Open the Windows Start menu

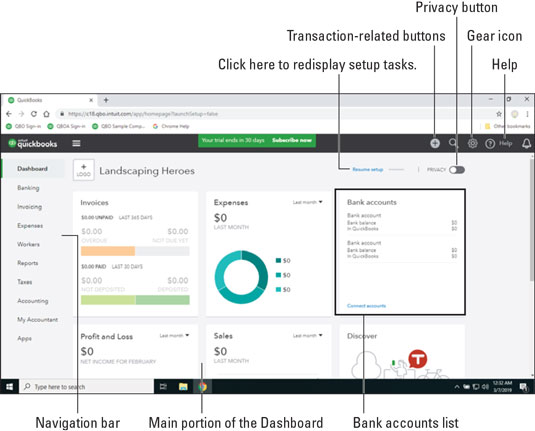(x=10, y=387)
